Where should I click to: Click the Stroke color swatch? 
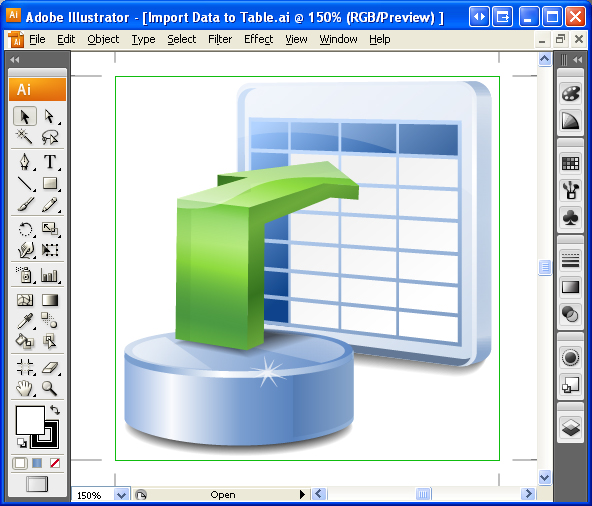51,441
